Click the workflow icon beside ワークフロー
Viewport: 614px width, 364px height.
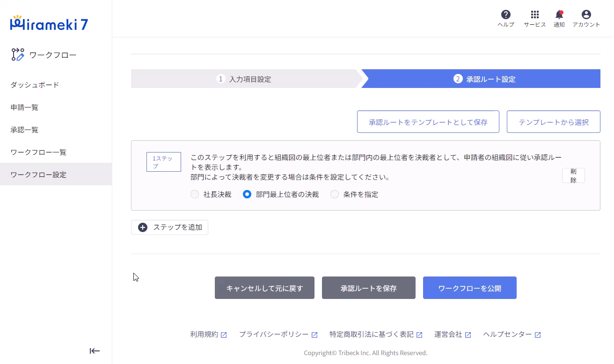coord(18,55)
